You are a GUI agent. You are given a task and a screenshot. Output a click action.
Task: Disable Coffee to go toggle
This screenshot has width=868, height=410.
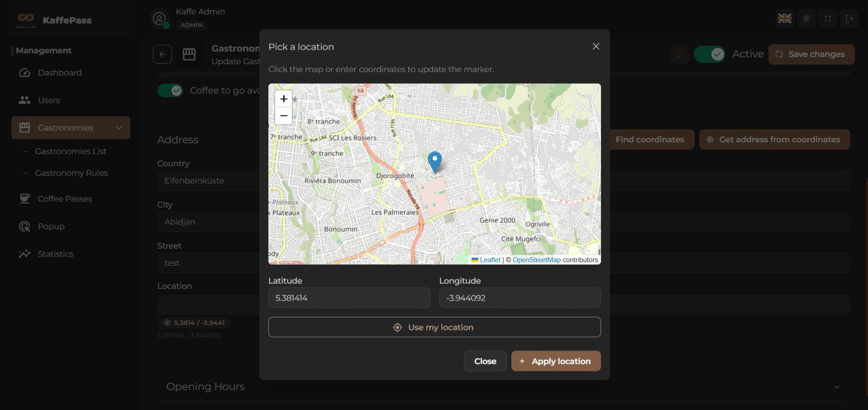[171, 90]
